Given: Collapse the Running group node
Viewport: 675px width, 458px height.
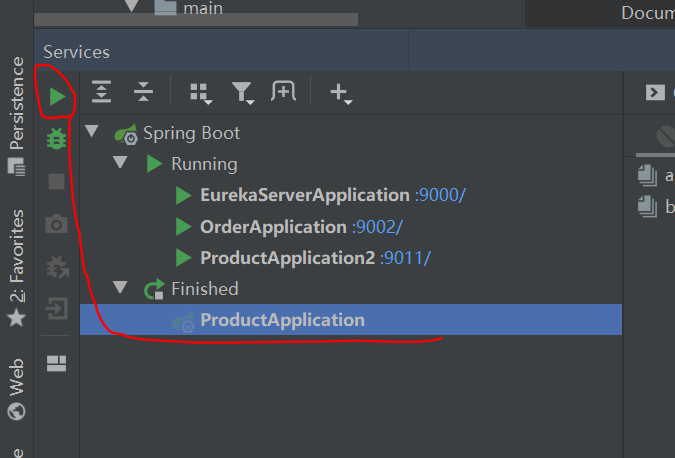Looking at the screenshot, I should [x=120, y=162].
